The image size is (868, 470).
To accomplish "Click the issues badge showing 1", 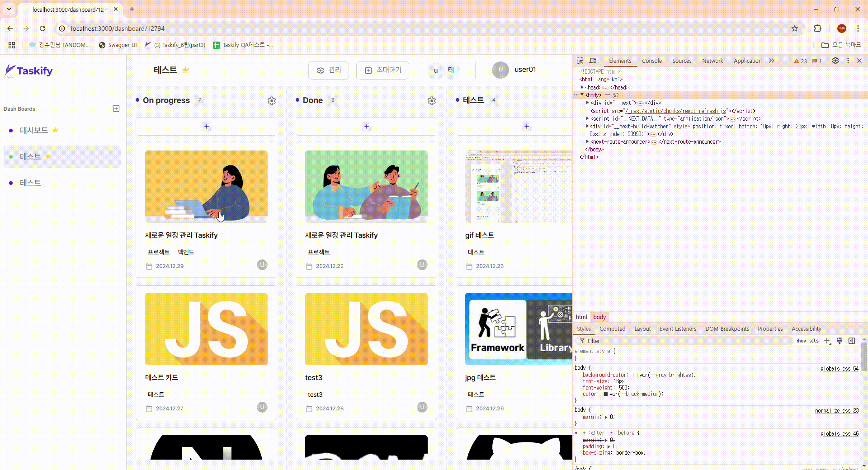I will pyautogui.click(x=817, y=61).
